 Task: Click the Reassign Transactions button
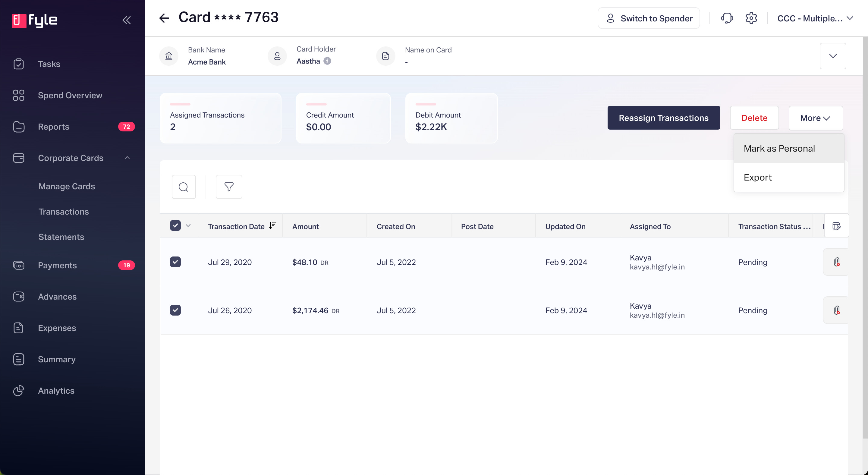pos(663,118)
